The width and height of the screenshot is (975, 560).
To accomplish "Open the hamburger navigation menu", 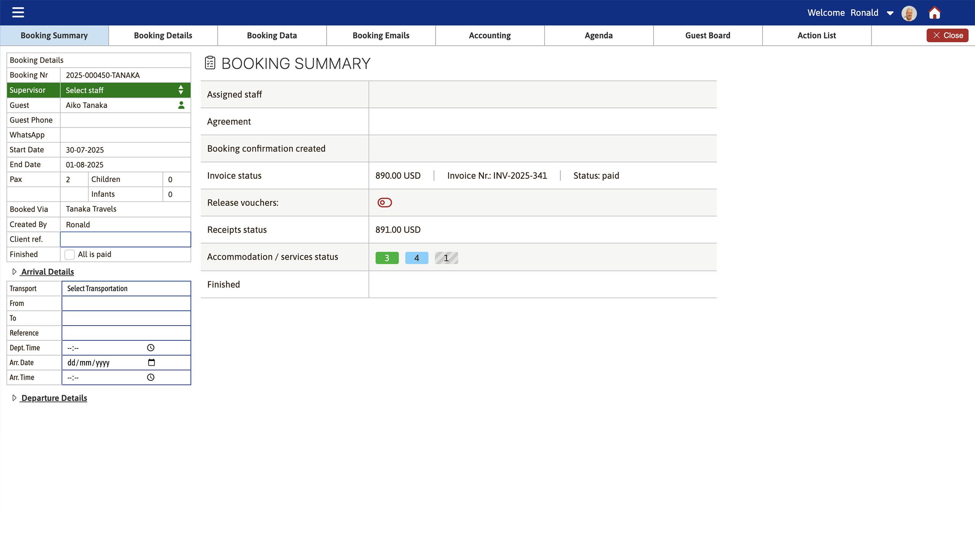I will 18,12.
